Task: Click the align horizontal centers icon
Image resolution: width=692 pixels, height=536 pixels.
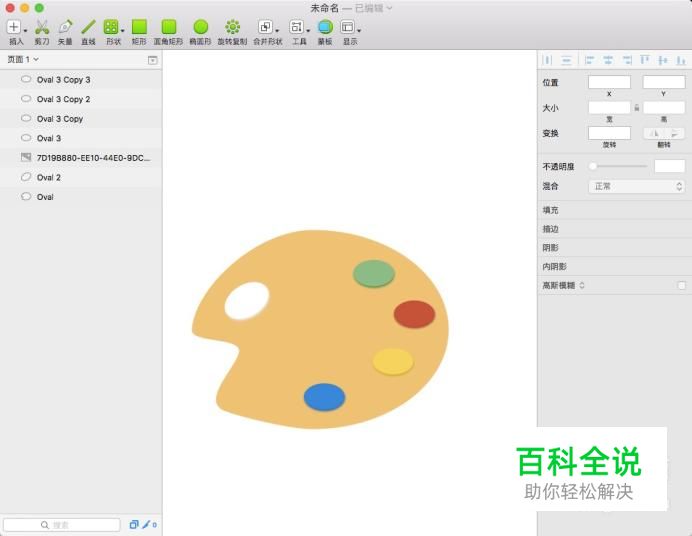Action: [x=608, y=60]
